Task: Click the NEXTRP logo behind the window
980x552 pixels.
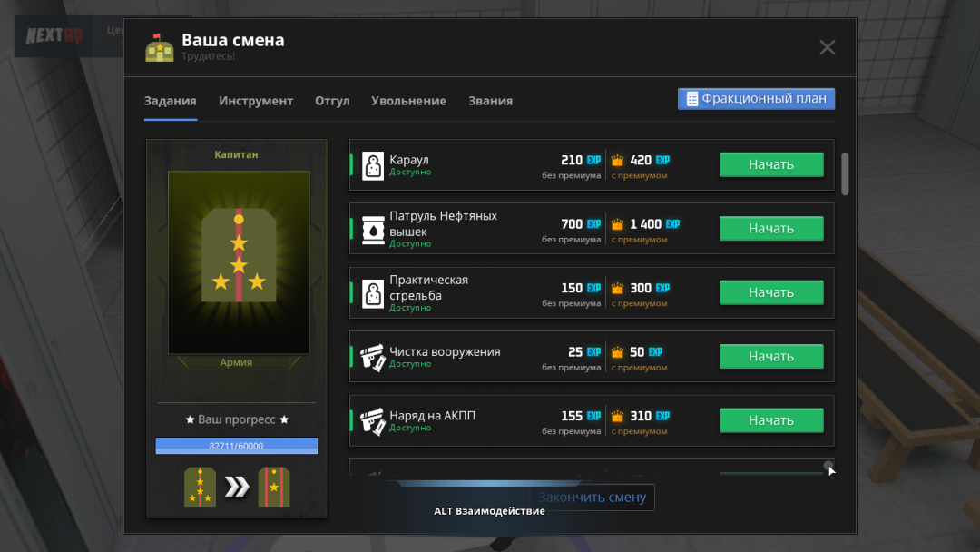Action: click(54, 35)
